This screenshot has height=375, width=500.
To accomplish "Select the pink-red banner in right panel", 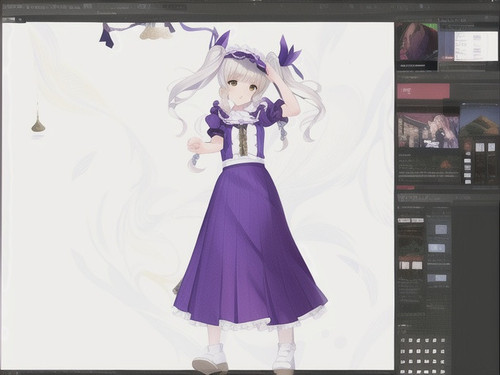I will (x=423, y=91).
